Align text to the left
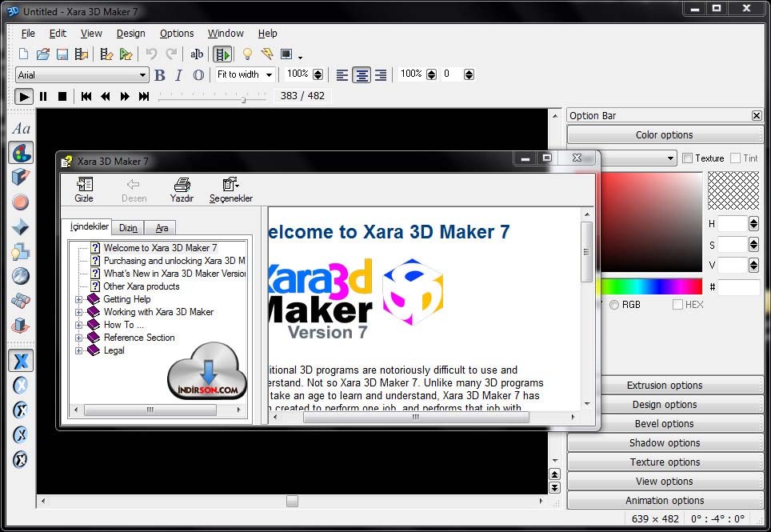 342,74
